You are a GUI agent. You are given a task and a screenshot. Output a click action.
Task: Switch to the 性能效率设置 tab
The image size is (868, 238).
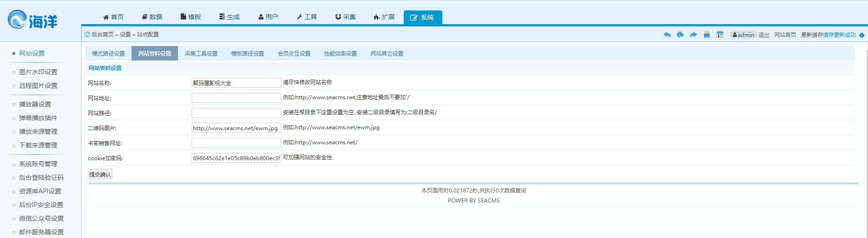(x=340, y=53)
